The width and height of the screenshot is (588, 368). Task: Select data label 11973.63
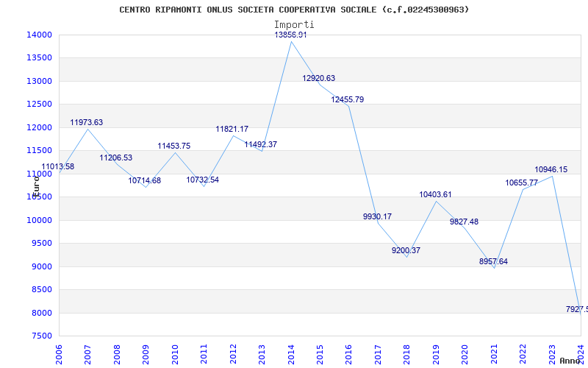click(86, 122)
